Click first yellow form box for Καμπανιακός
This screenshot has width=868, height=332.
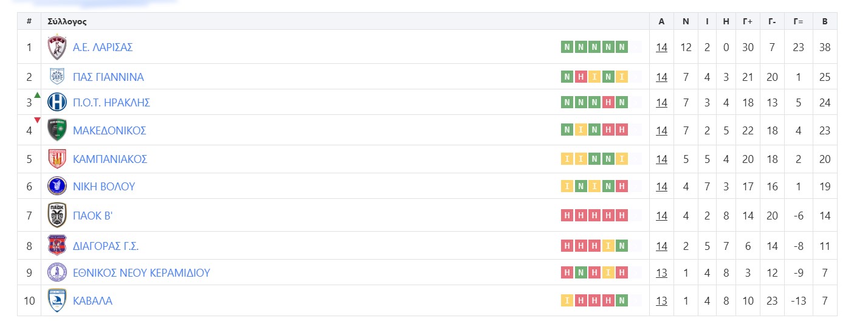click(x=567, y=159)
